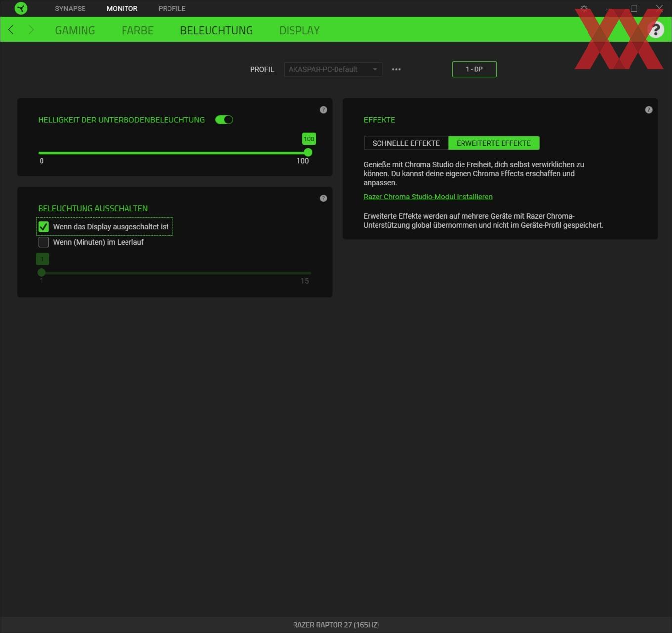Screen dimensions: 672x633
Task: Click Razer Chroma Studio-Modul installieren link
Action: point(428,197)
